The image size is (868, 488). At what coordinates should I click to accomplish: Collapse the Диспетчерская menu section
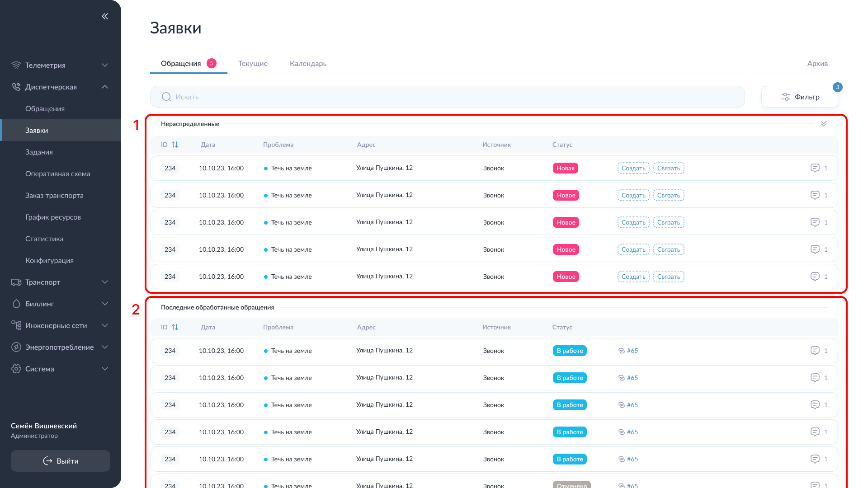[105, 87]
